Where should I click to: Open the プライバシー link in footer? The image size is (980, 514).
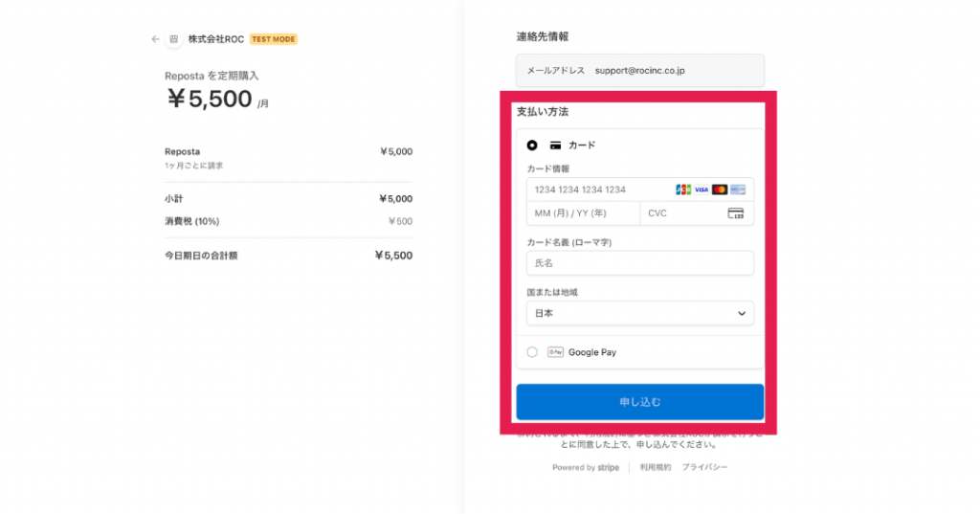pyautogui.click(x=704, y=467)
